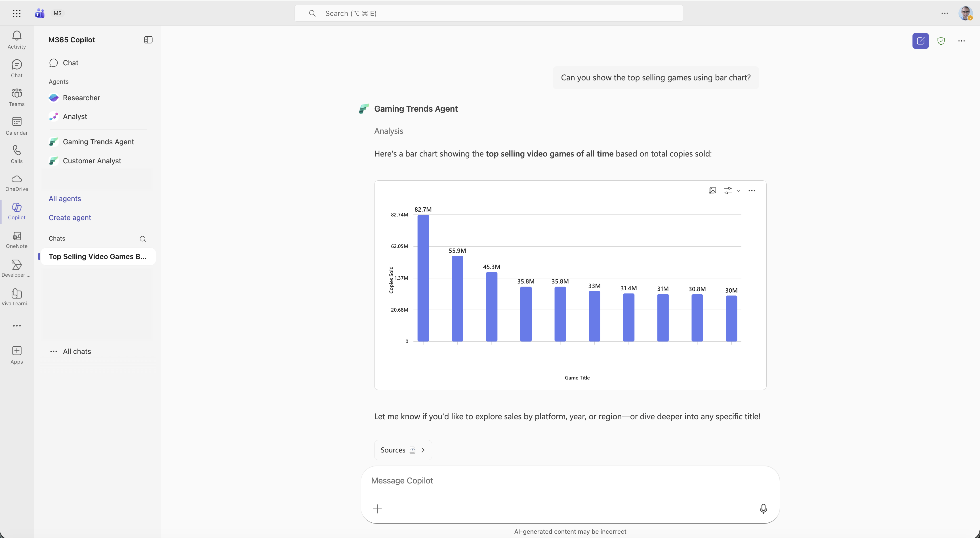980x538 pixels.
Task: View the green shield compliance indicator
Action: pos(941,41)
